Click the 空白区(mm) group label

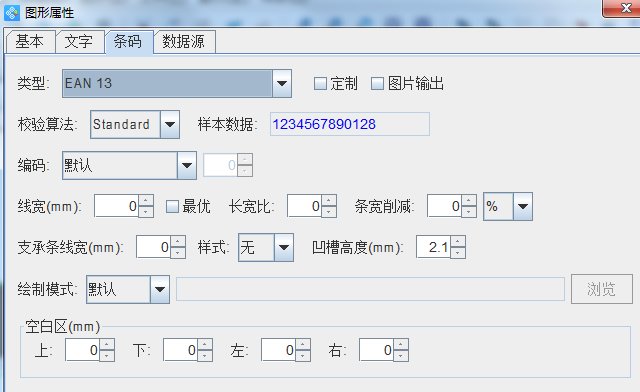62,327
